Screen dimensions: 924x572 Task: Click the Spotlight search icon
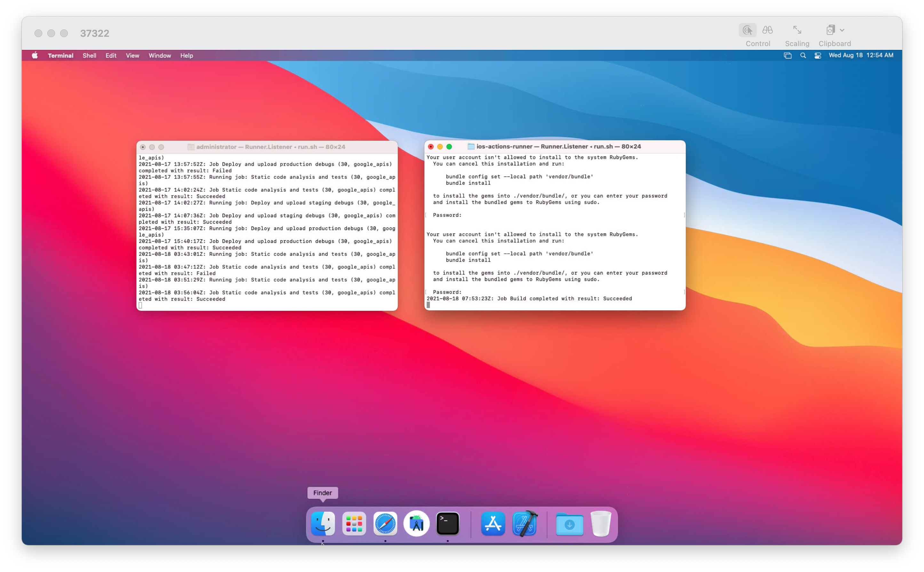pyautogui.click(x=803, y=56)
